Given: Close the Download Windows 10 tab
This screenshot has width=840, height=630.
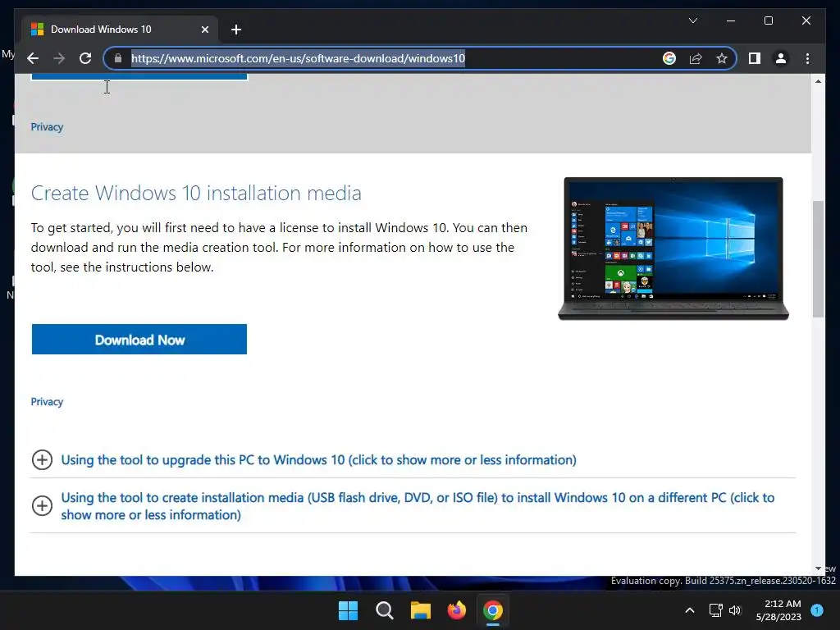Looking at the screenshot, I should [x=204, y=30].
